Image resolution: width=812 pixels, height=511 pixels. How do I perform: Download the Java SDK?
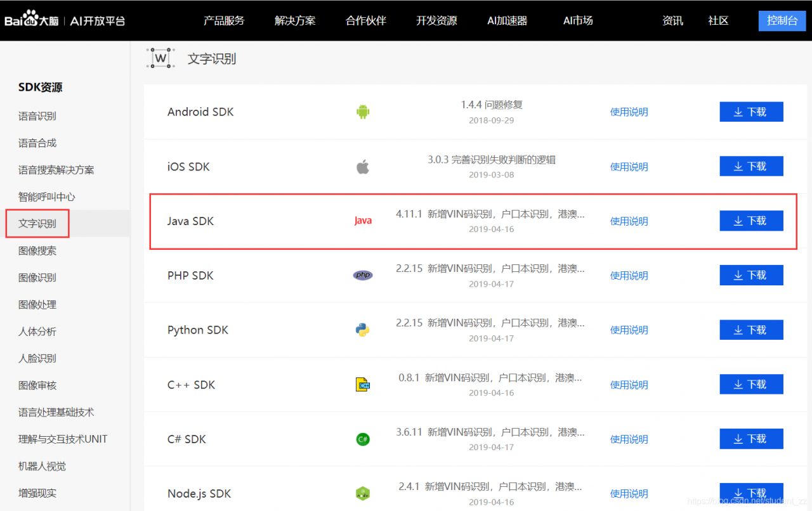pos(751,221)
